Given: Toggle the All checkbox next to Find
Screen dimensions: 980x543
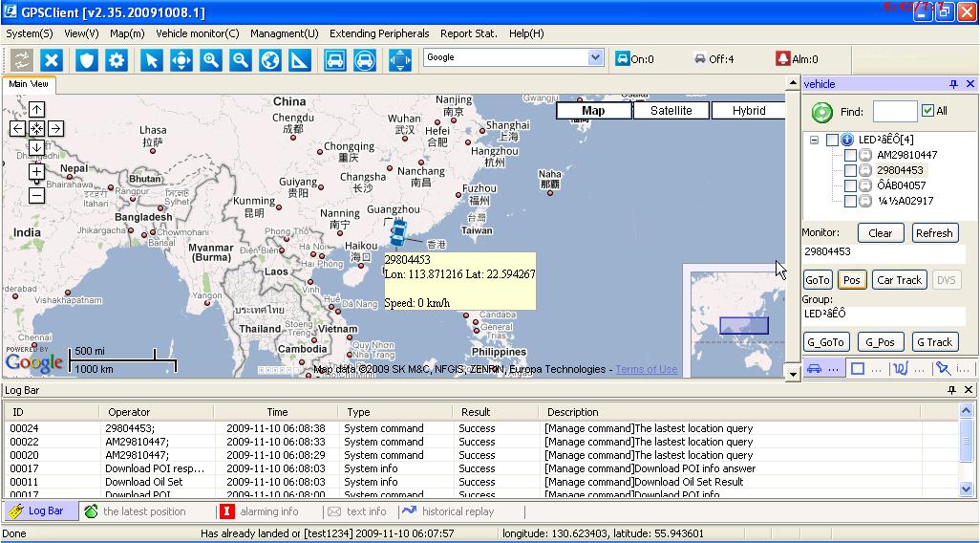Looking at the screenshot, I should point(927,111).
